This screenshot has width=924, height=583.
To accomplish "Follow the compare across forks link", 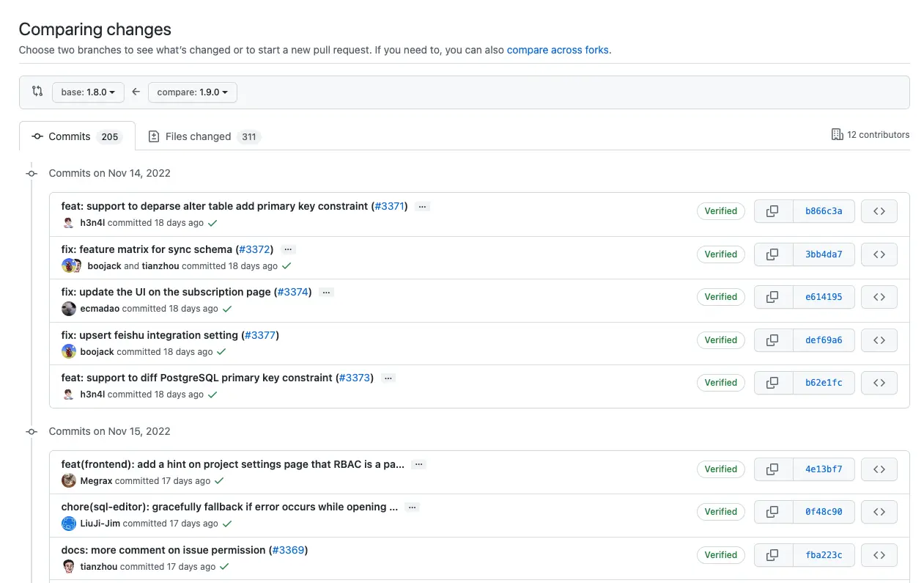I will tap(557, 50).
